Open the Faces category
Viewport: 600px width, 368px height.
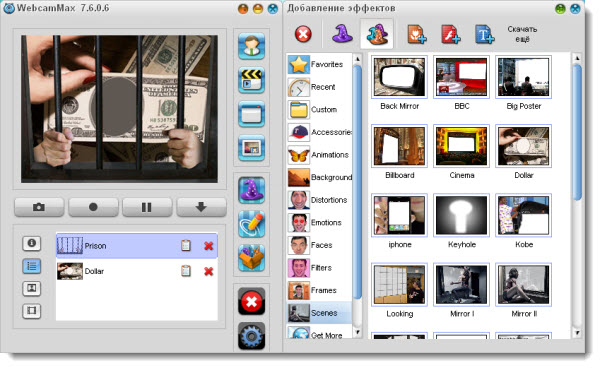(x=319, y=245)
